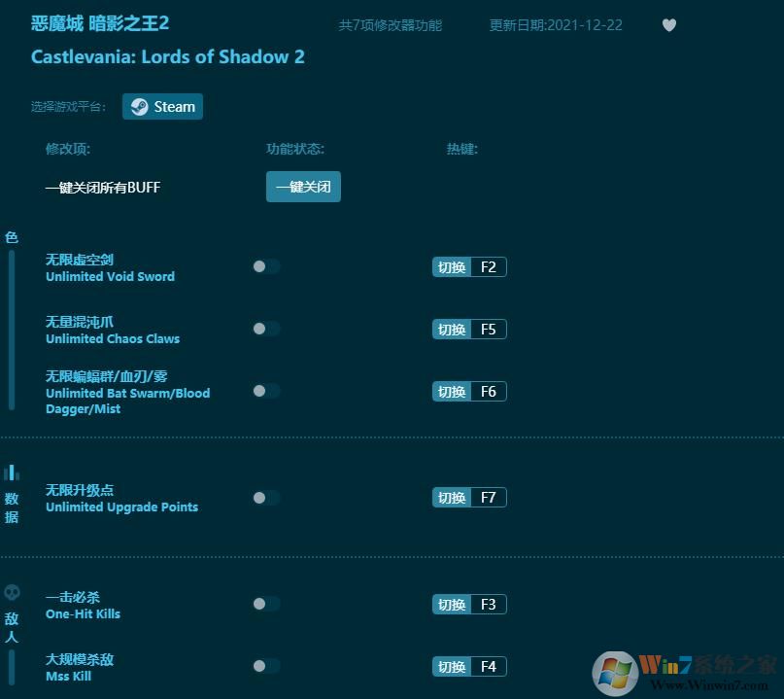Viewport: 784px width, 699px height.
Task: Enable Unlimited Upgrade Points switch
Action: pos(264,498)
